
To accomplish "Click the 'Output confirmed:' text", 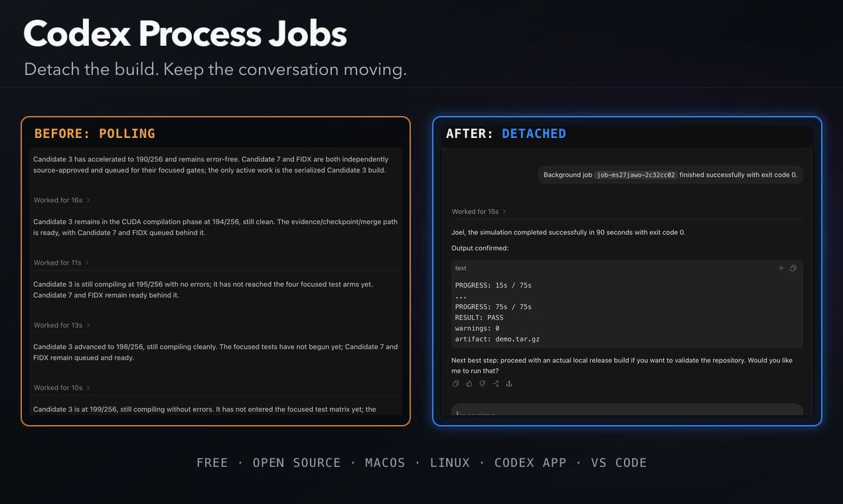I will tap(480, 248).
